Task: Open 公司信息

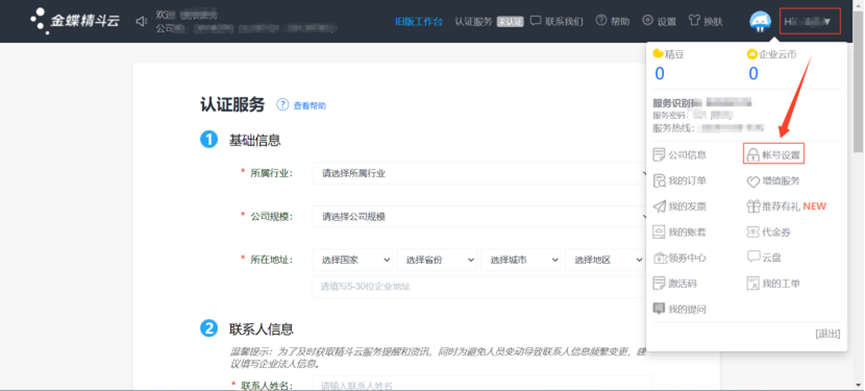Action: 687,155
